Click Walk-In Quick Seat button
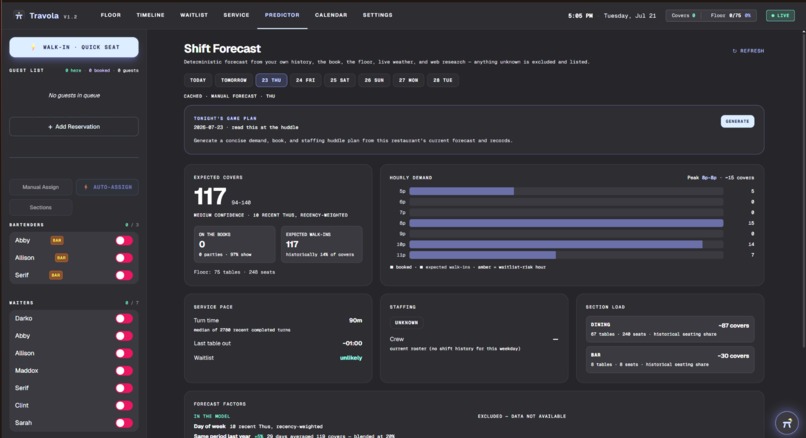 [74, 47]
